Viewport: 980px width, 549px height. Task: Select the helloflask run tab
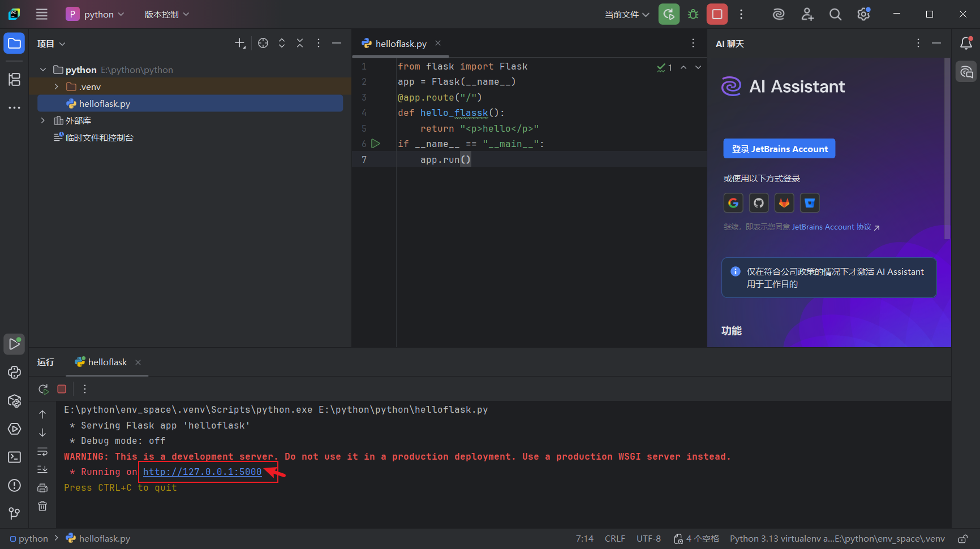tap(107, 362)
